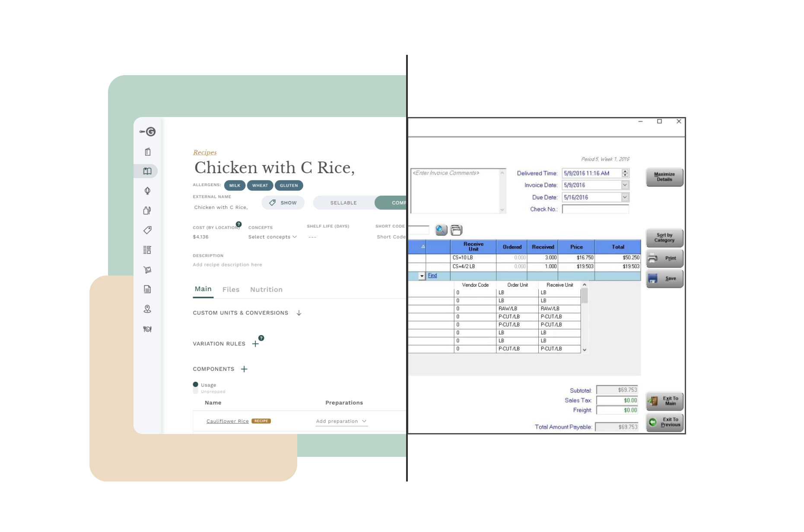Open the Cauliflower Rice recipe link
Screen dimensions: 804x532
point(227,421)
